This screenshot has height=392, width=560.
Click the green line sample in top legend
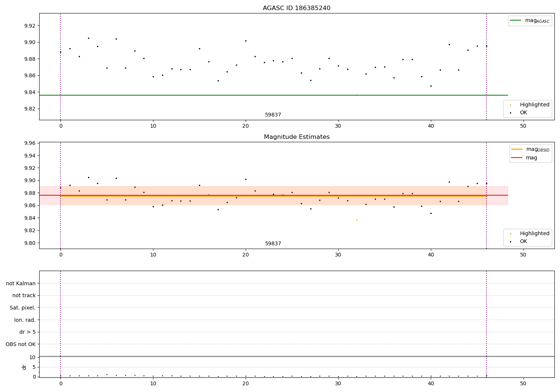coord(516,21)
